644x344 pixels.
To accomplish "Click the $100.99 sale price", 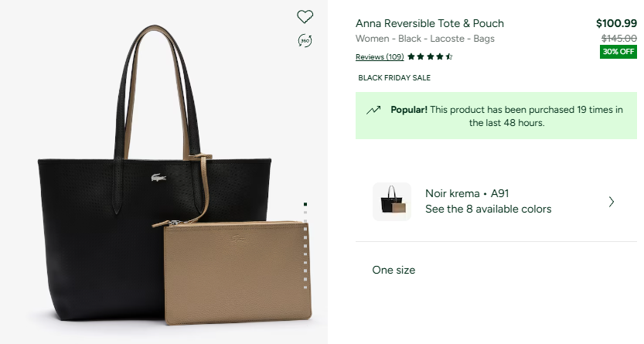I will point(616,23).
